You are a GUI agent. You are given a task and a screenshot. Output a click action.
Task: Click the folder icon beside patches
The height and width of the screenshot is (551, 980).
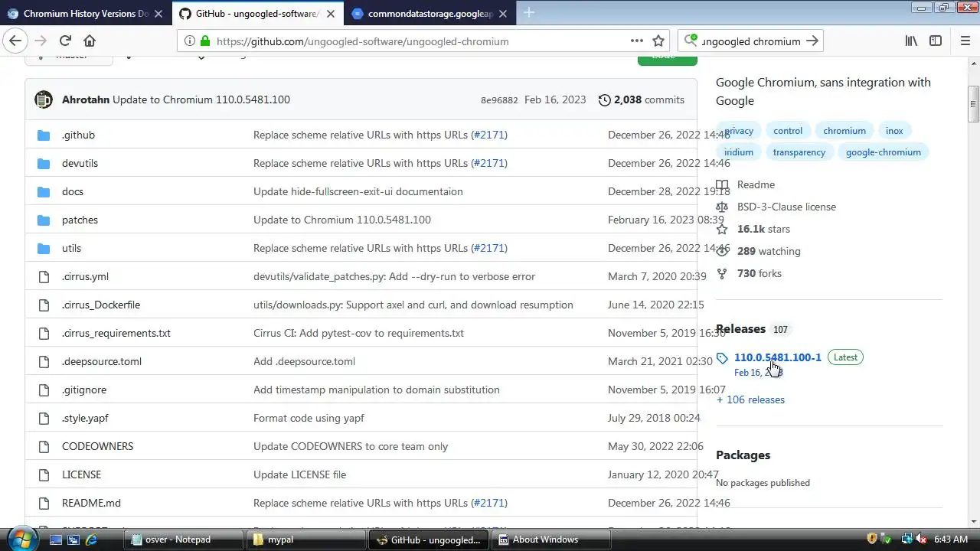pyautogui.click(x=44, y=220)
